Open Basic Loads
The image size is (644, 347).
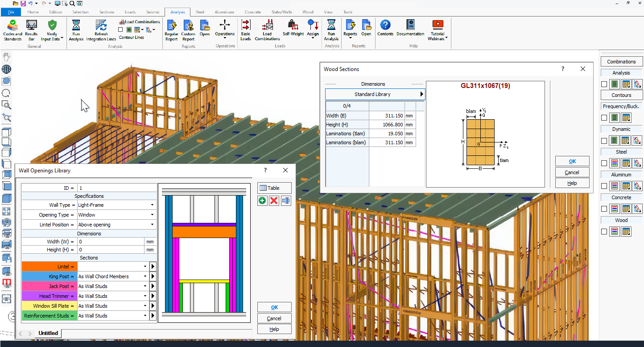point(246,30)
